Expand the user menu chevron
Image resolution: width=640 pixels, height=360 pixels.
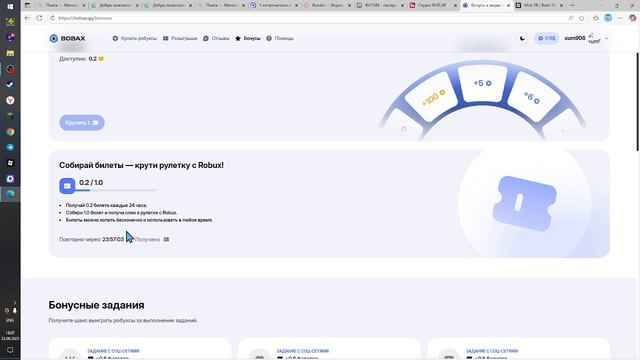pyautogui.click(x=607, y=38)
